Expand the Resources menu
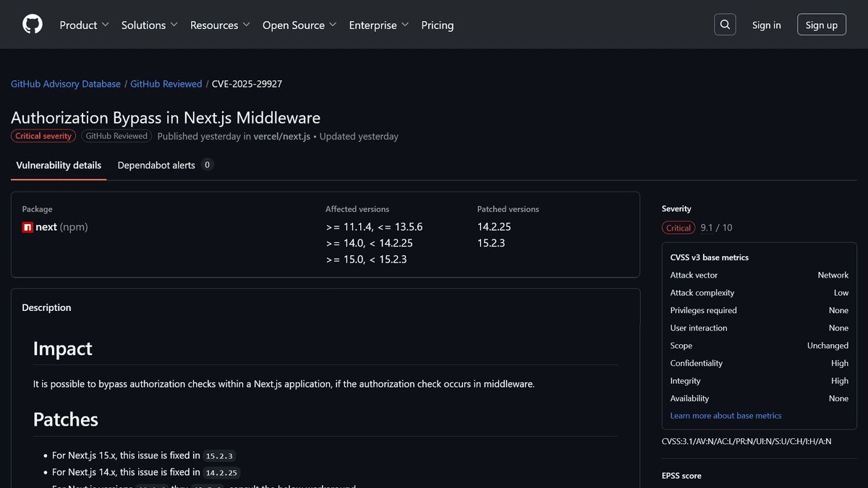 pos(220,25)
